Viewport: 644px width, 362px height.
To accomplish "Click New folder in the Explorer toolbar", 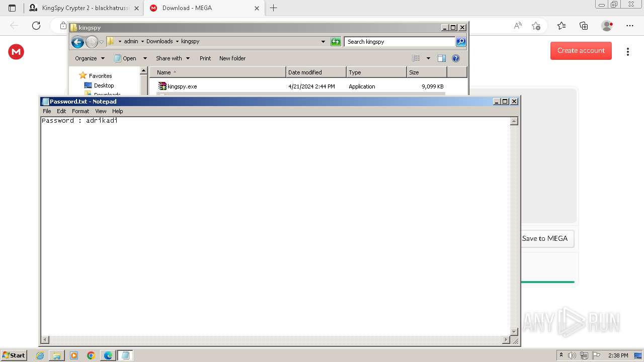I will [x=232, y=58].
